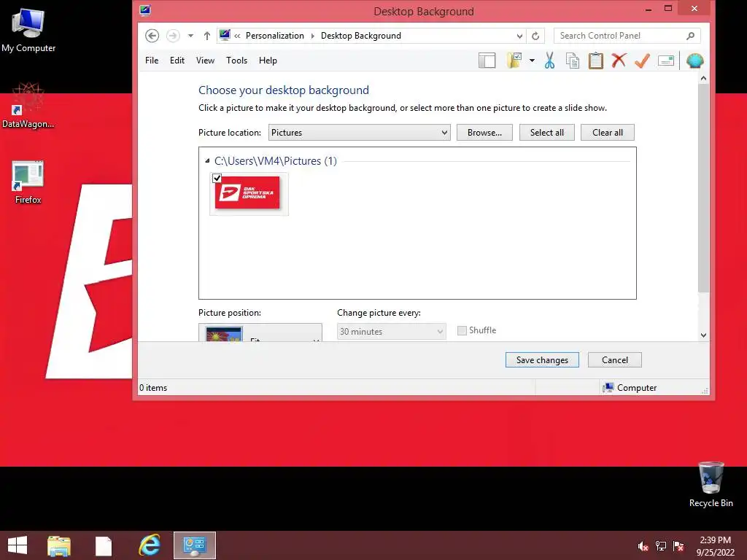This screenshot has height=560, width=747.
Task: Open the Picture location dropdown
Action: coord(359,133)
